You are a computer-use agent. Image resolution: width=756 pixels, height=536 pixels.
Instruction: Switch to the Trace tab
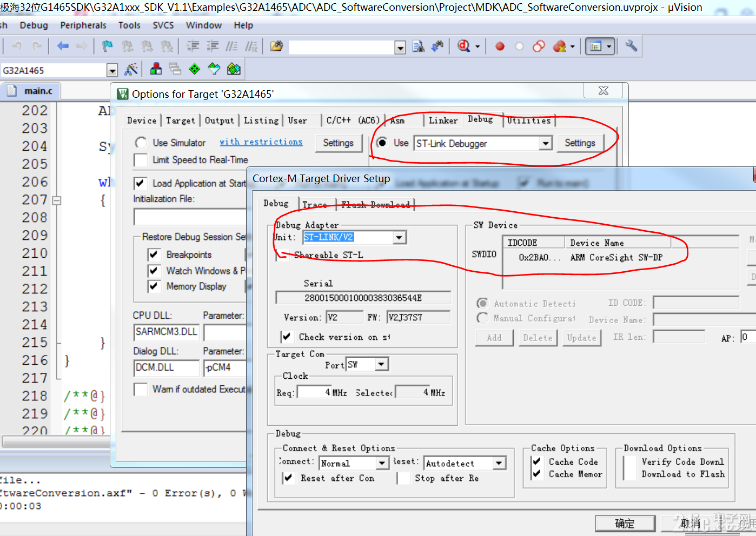[315, 204]
